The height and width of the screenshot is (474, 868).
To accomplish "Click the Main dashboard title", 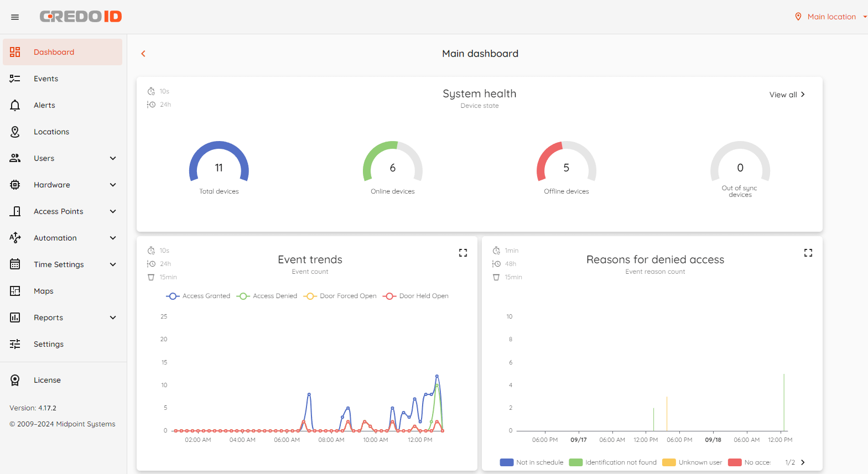I will click(x=480, y=54).
